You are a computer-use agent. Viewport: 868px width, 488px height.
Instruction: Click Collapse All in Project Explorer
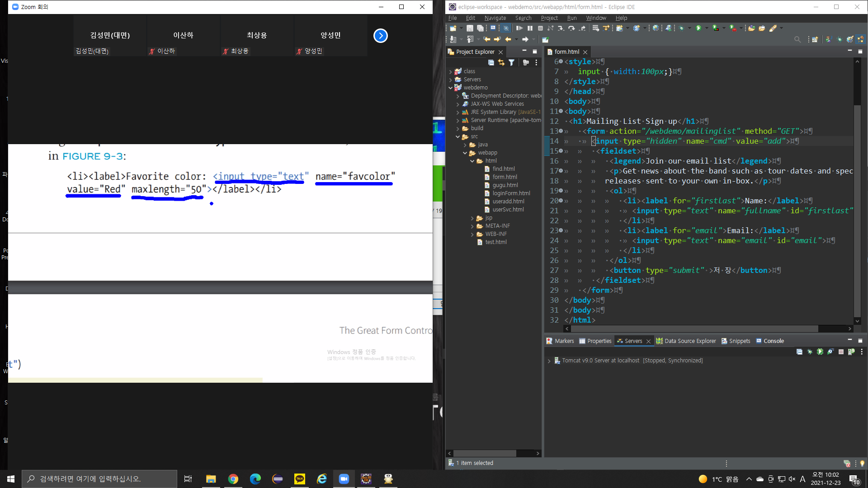(x=491, y=63)
